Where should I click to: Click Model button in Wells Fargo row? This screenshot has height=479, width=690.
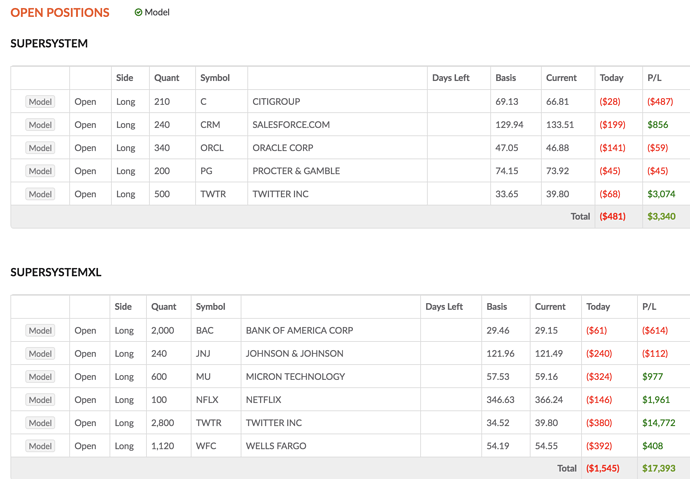(40, 446)
